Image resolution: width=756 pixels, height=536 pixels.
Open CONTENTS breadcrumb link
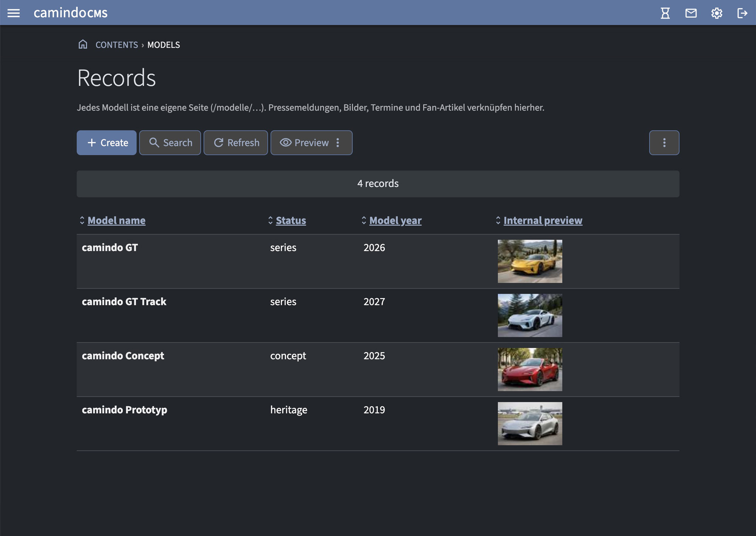(117, 45)
